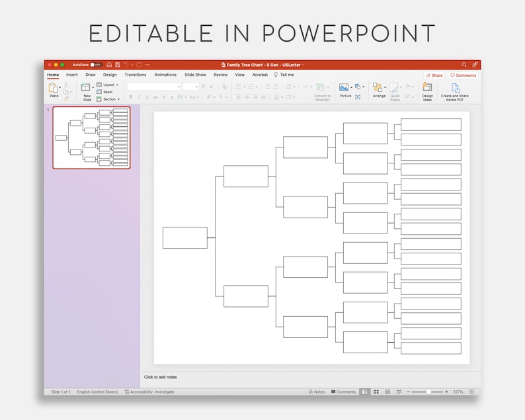
Task: Click the Cut scissors icon
Action: pyautogui.click(x=66, y=85)
